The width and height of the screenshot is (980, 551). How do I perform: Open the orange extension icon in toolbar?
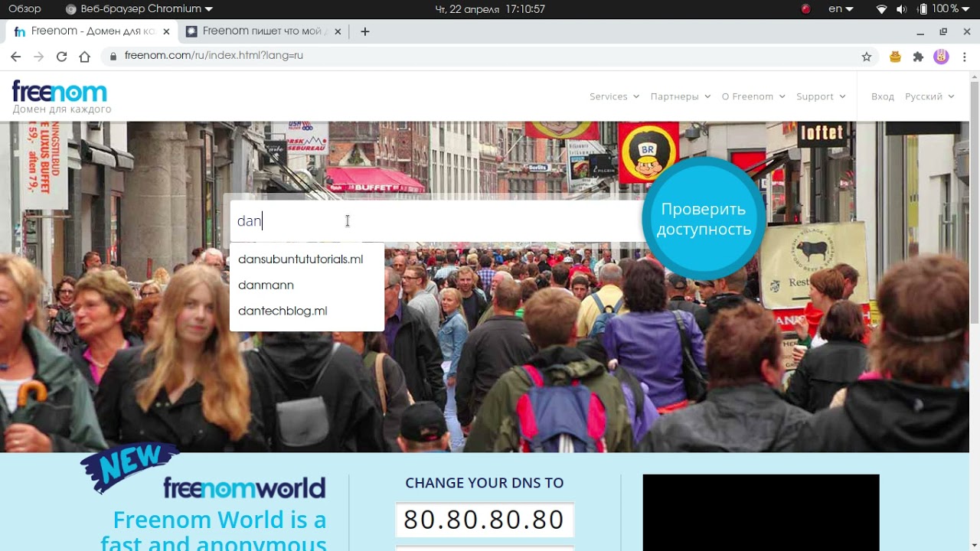click(x=895, y=56)
